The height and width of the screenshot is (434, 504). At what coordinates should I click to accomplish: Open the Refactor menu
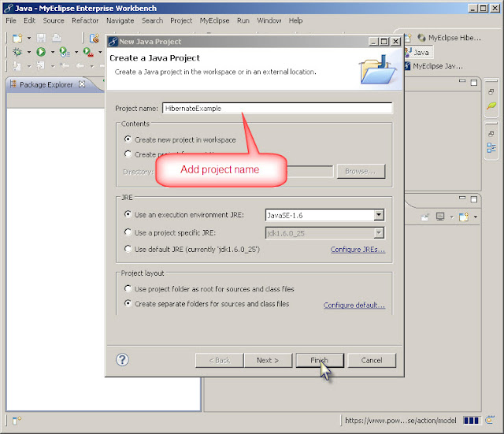[85, 20]
